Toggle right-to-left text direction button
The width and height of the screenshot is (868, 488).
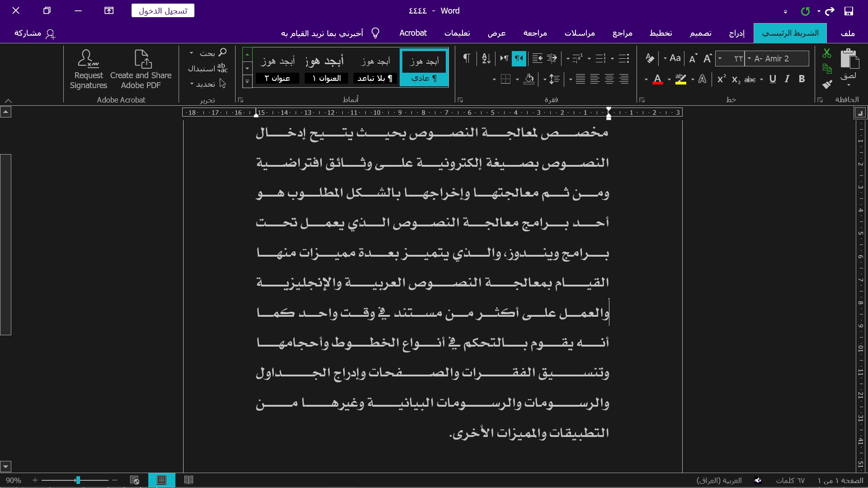click(519, 58)
